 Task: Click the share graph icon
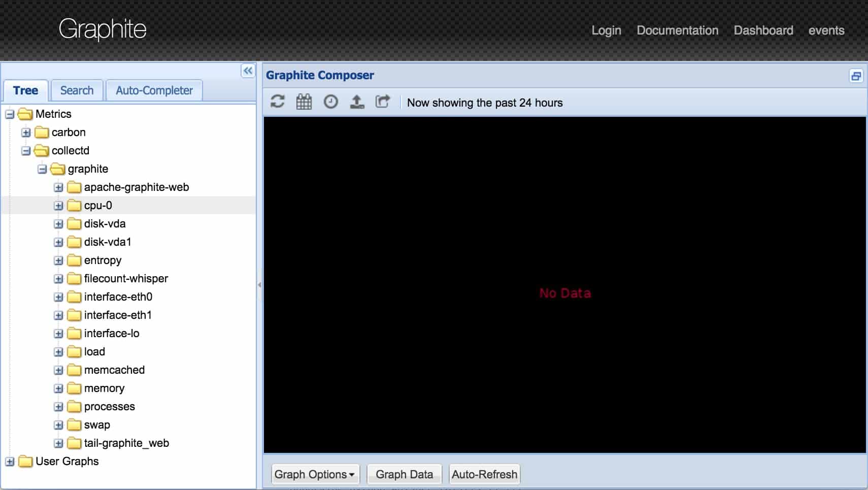[x=383, y=102]
